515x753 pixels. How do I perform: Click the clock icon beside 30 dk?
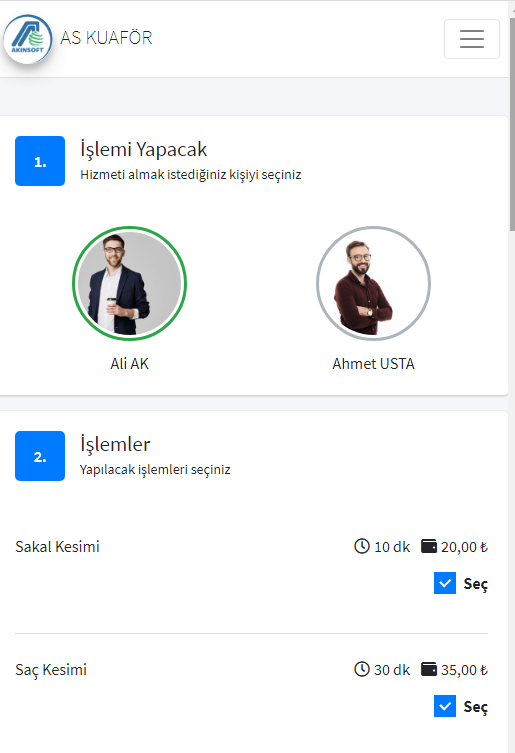(x=362, y=669)
